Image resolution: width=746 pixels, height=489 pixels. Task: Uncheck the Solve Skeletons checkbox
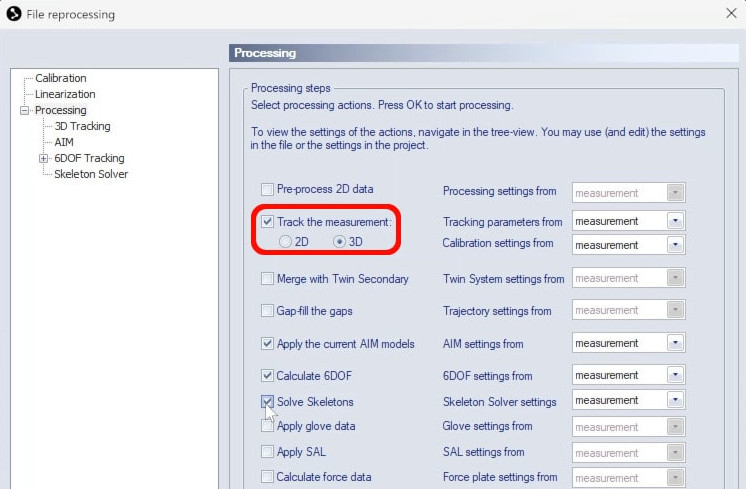tap(267, 402)
